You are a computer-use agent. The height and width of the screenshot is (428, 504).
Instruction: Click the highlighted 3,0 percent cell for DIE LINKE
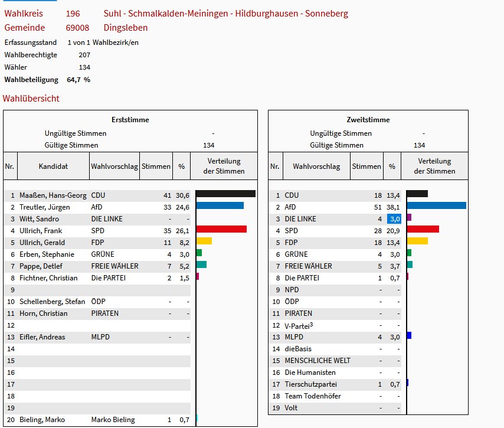pos(394,219)
